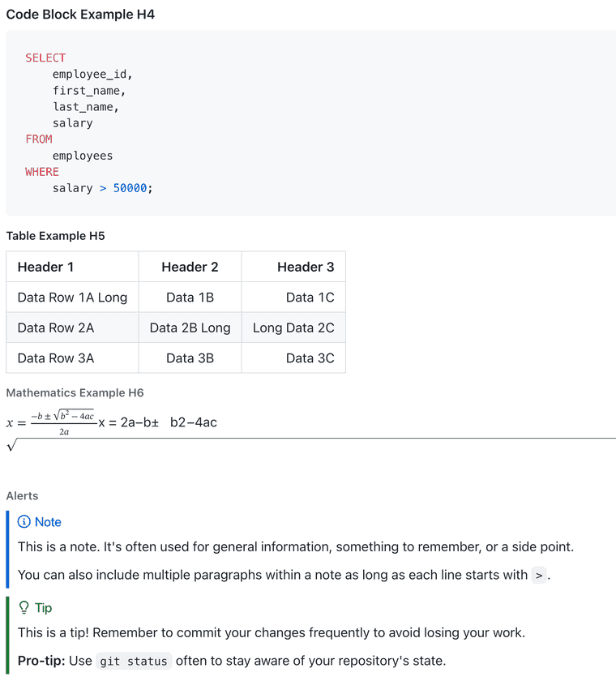616x681 pixels.
Task: Click the Tip lightbulb icon
Action: [x=24, y=607]
